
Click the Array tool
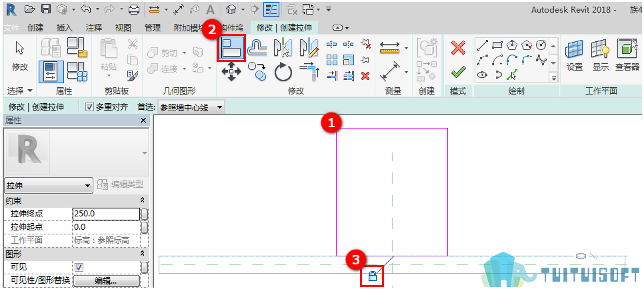(332, 59)
